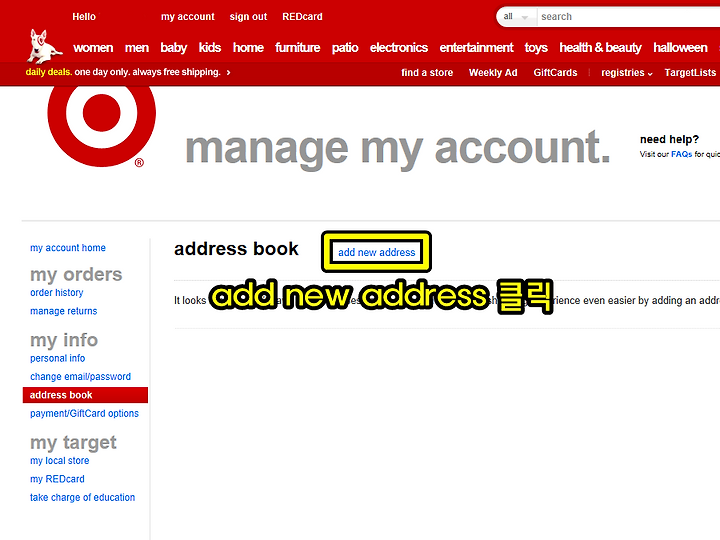Open the search category 'all' dropdown

click(x=516, y=17)
